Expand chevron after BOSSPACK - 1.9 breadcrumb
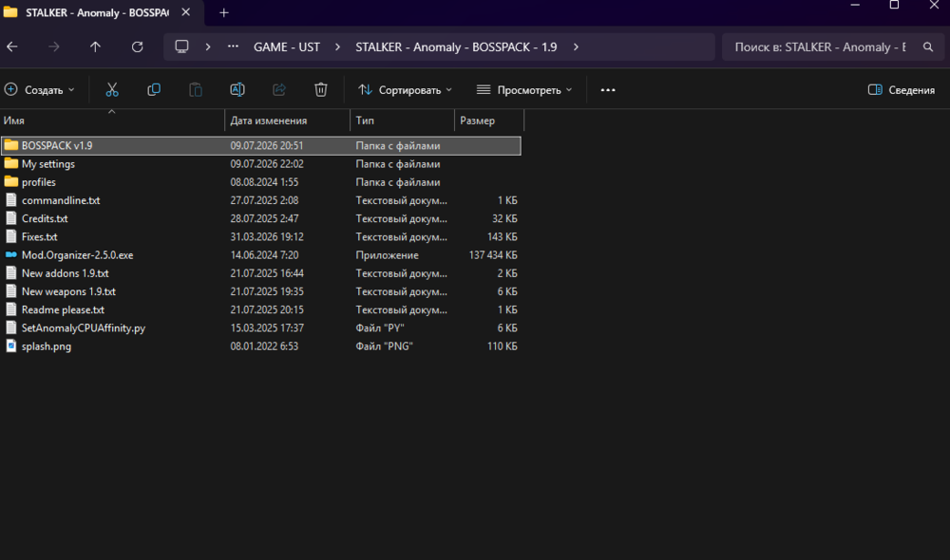The image size is (950, 560). [576, 47]
